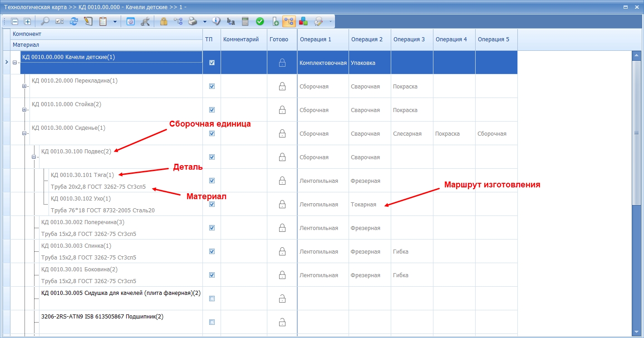The height and width of the screenshot is (338, 644).
Task: Click the clipboard toolbar icon
Action: 103,21
